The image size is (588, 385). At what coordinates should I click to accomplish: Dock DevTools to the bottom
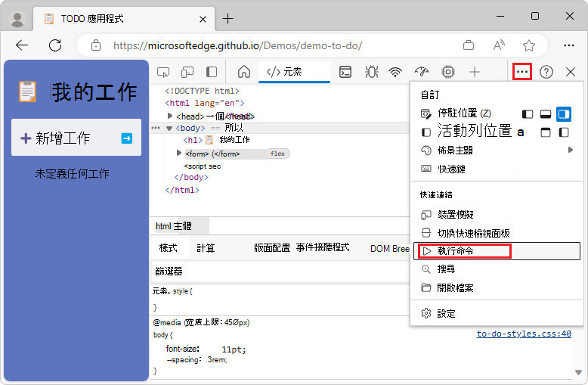545,114
